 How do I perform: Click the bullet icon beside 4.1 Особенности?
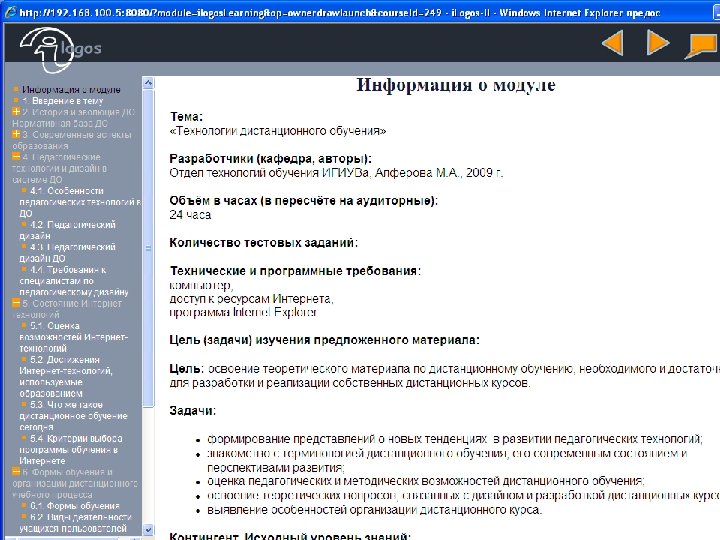pos(24,190)
